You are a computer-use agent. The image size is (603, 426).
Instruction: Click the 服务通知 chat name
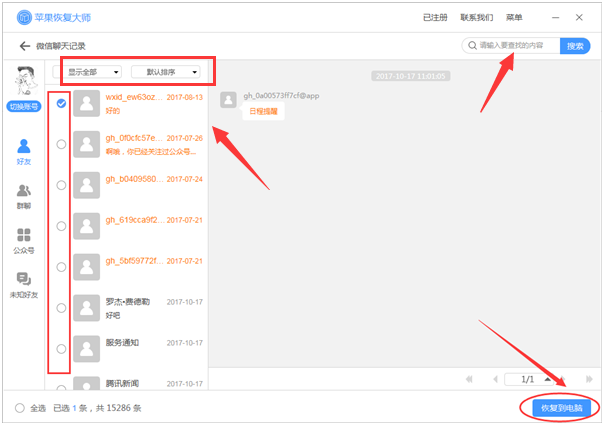coord(122,343)
